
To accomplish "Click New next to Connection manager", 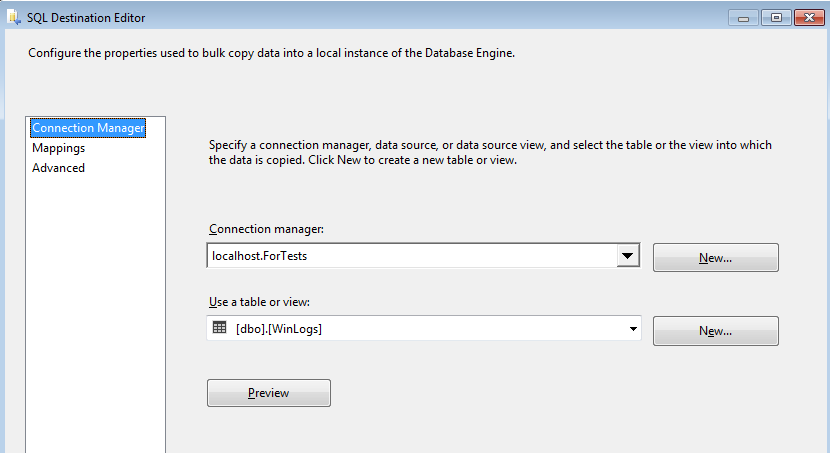I will tap(715, 258).
